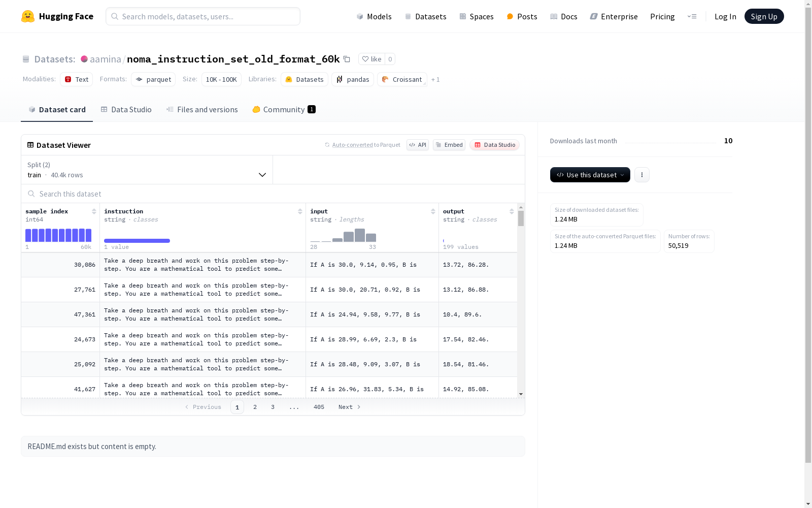The image size is (812, 508).
Task: Select the Text modality tag
Action: click(77, 79)
